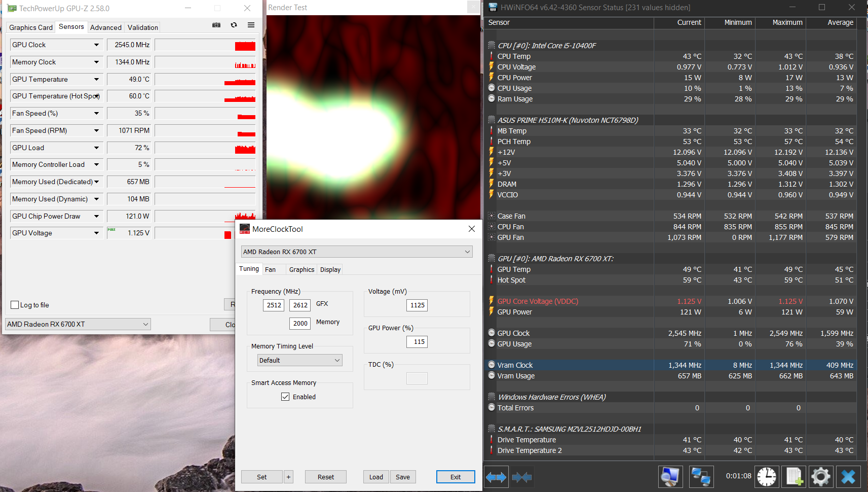Click HWiNFO shrink columns arrows icon
Image resolution: width=868 pixels, height=492 pixels.
tap(522, 477)
